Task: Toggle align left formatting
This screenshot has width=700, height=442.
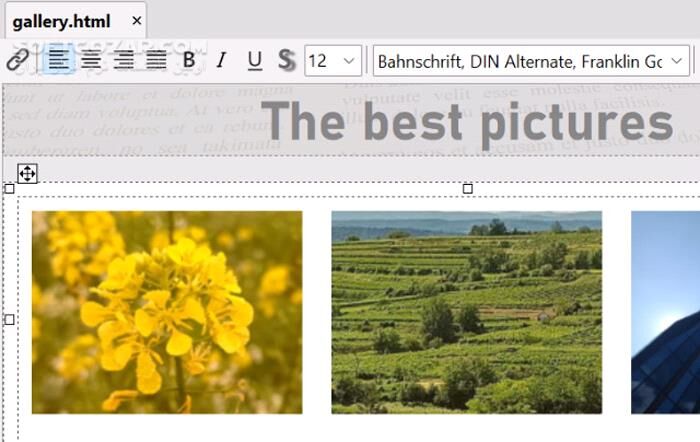Action: [58, 61]
